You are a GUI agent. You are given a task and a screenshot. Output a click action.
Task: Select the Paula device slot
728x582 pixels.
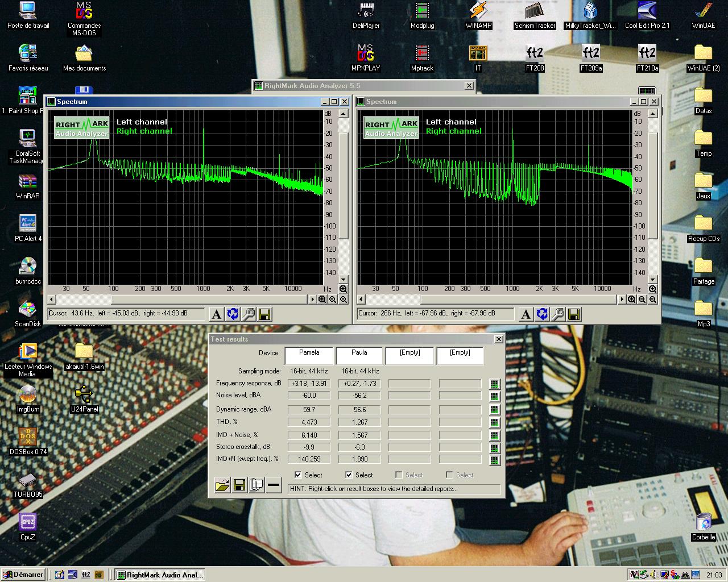[359, 355]
